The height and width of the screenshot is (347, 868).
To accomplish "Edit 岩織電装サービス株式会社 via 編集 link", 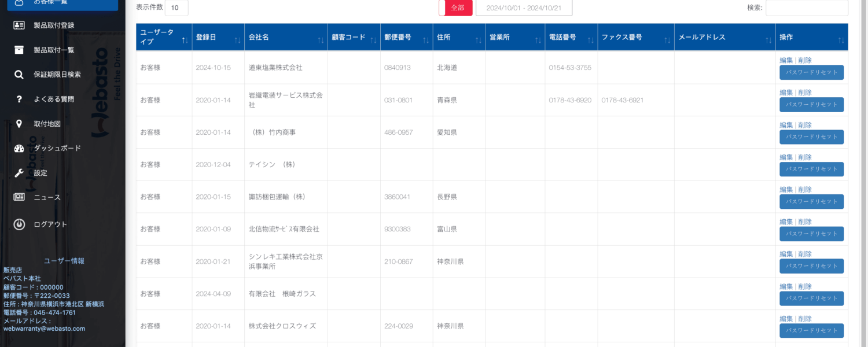I will pos(786,93).
